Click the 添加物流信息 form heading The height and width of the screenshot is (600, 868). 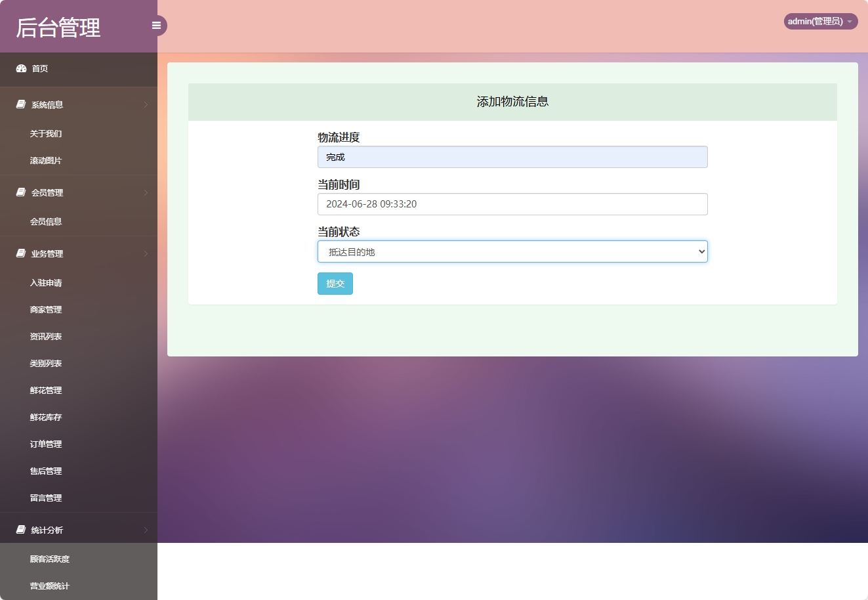pyautogui.click(x=512, y=102)
